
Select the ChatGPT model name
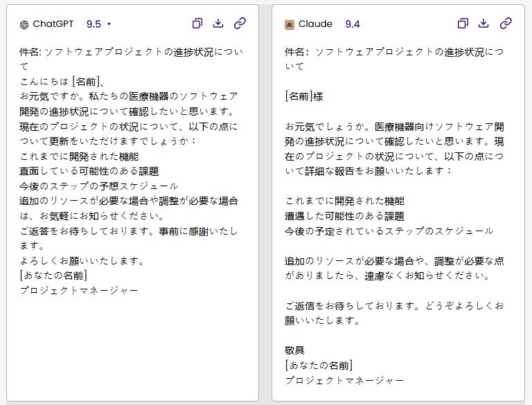[x=53, y=24]
